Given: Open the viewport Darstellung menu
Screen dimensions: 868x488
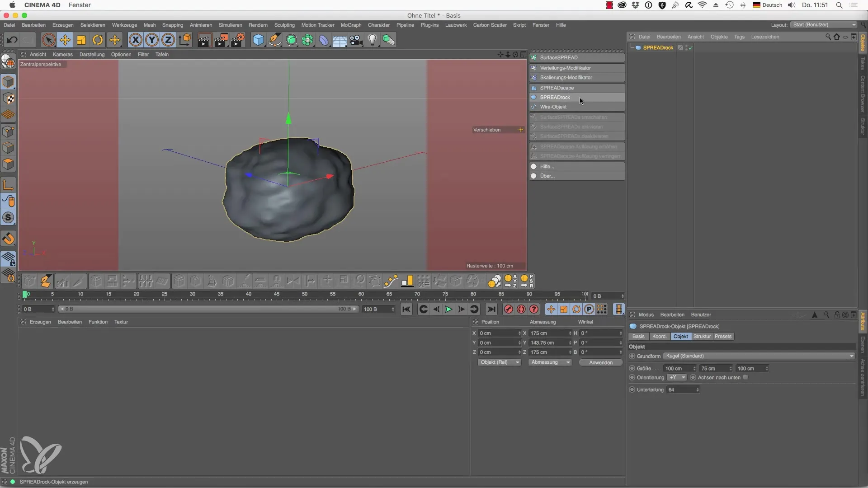Looking at the screenshot, I should pos(92,55).
